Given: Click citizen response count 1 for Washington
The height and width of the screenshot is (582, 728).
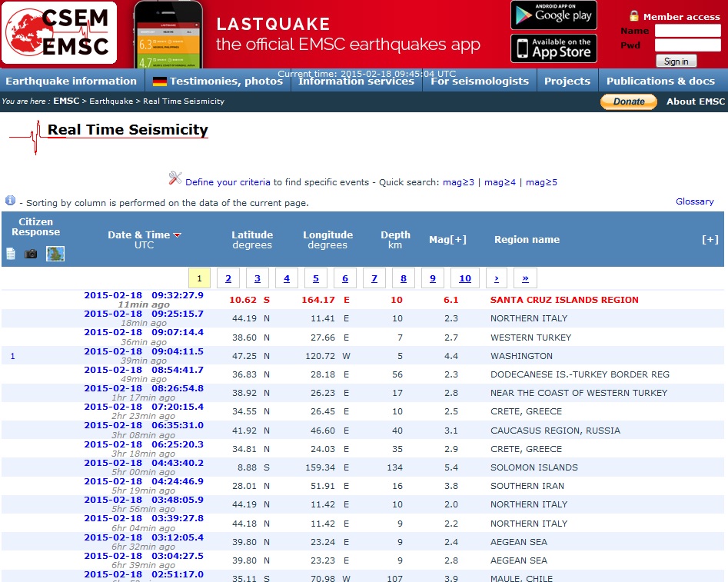Looking at the screenshot, I should tap(12, 356).
